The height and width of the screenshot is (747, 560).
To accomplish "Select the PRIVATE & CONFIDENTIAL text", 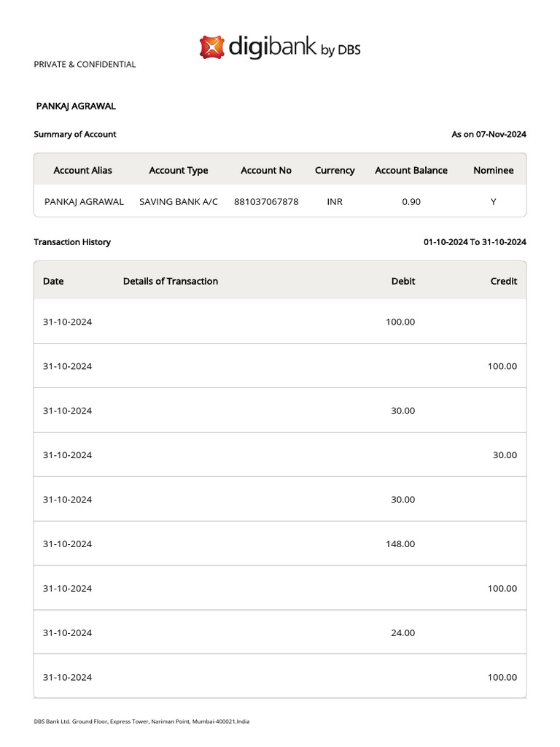I will pos(85,64).
